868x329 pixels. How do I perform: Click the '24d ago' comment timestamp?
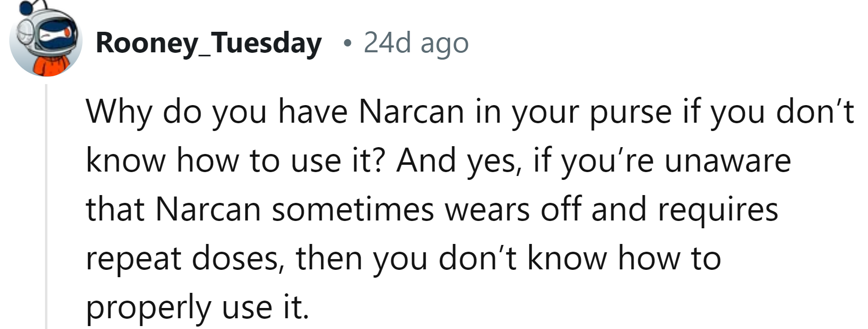tap(416, 43)
